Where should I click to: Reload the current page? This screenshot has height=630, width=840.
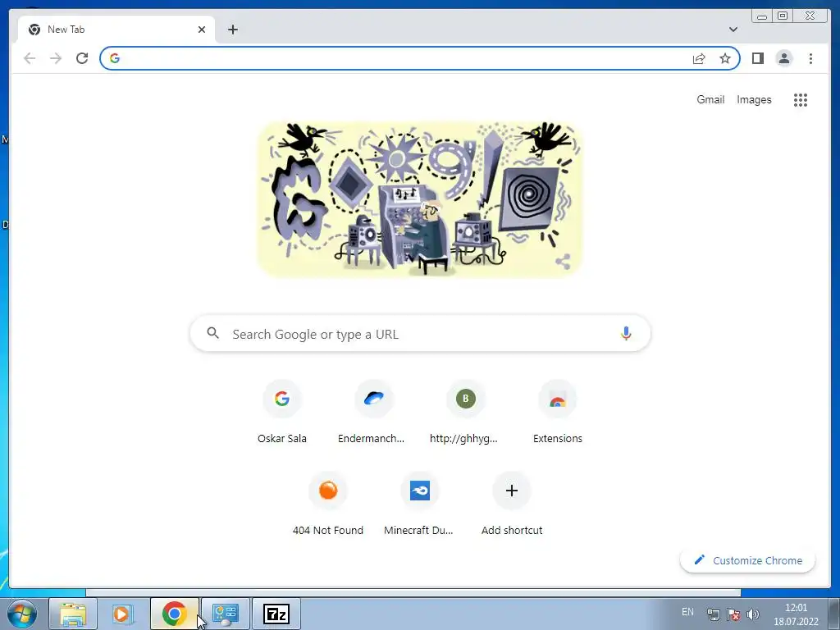coord(82,58)
